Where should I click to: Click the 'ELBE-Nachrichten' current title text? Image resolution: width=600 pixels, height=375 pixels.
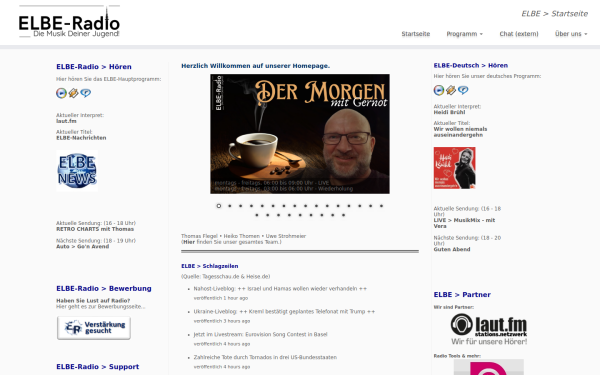tap(81, 138)
